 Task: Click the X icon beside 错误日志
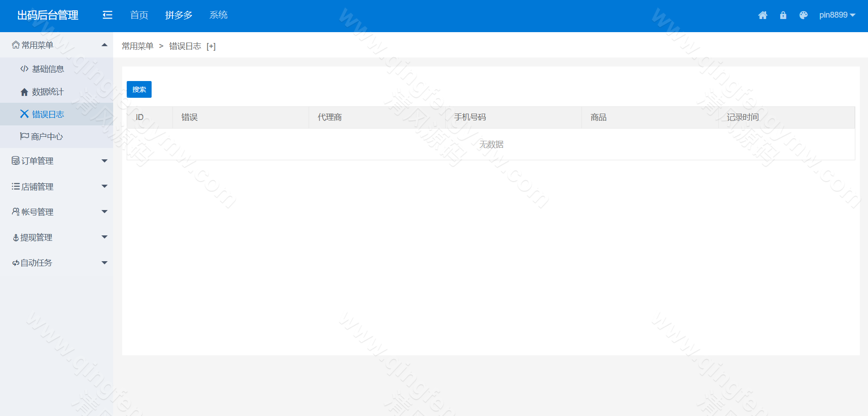point(24,114)
